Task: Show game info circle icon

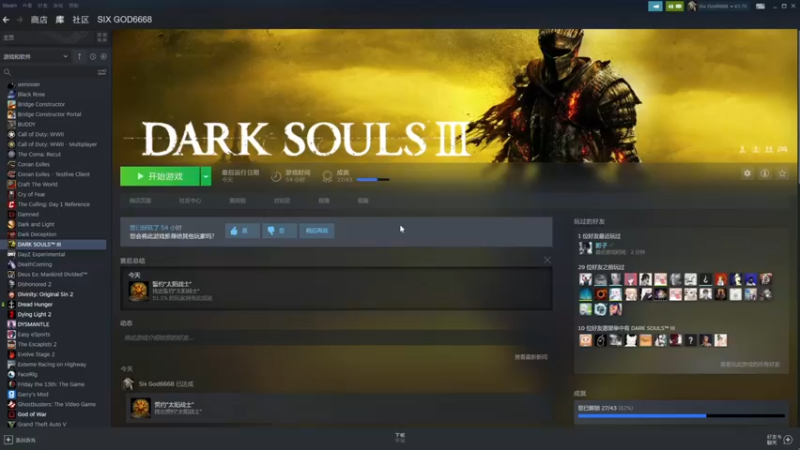Action: pyautogui.click(x=764, y=173)
